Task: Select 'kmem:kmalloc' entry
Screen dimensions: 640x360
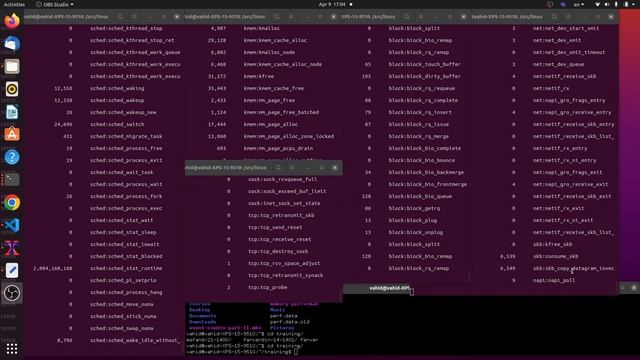Action: coord(262,29)
